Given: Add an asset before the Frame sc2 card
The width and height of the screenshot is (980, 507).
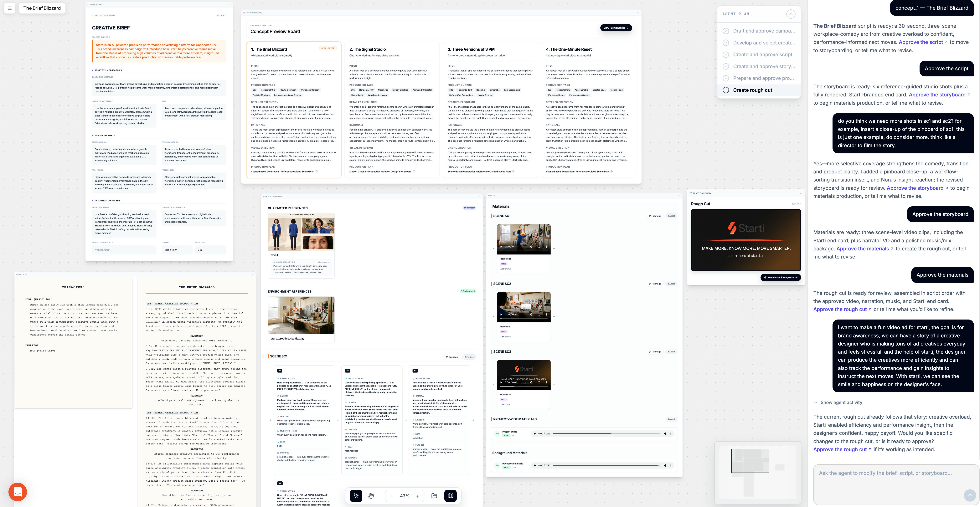Looking at the screenshot, I should pyautogui.click(x=494, y=316).
